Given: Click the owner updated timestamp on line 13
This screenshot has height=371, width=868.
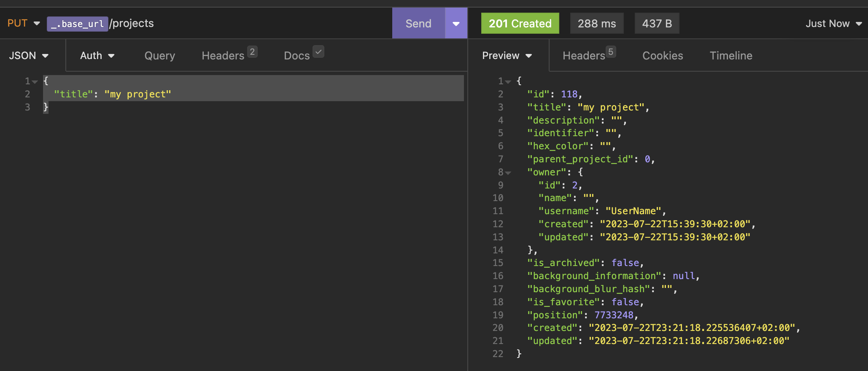Looking at the screenshot, I should coord(676,237).
